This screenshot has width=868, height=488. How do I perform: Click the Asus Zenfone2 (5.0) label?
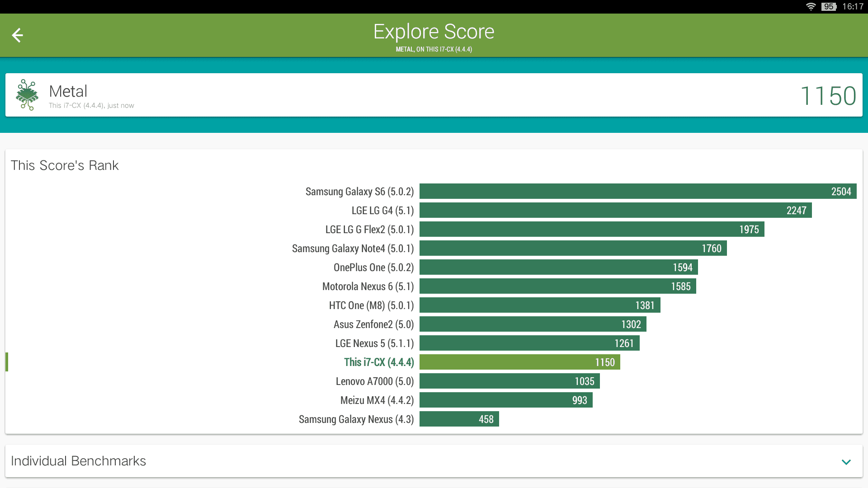(373, 324)
